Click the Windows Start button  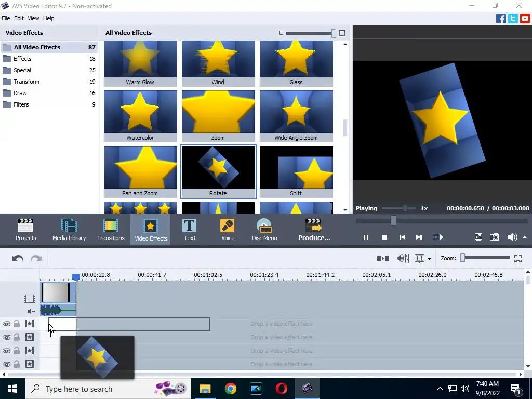coord(12,389)
